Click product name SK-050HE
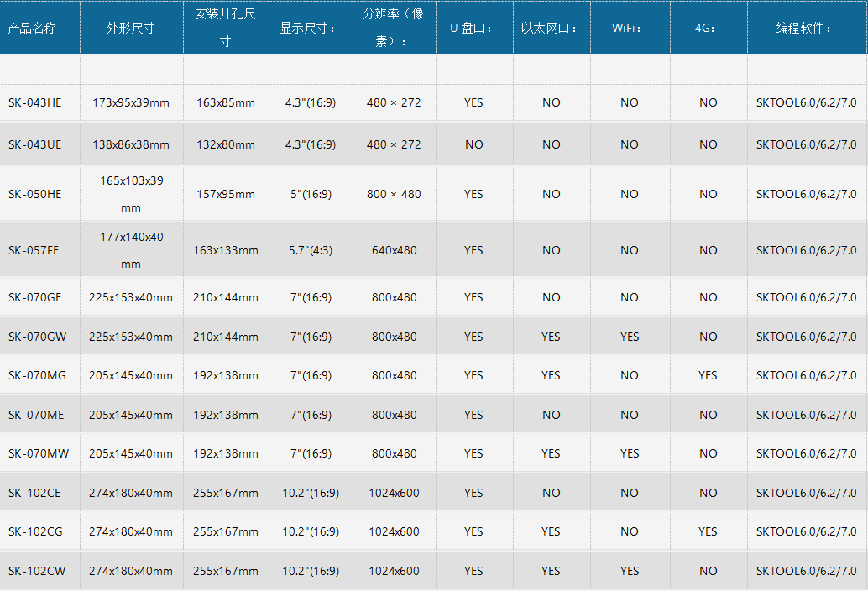This screenshot has width=868, height=591. (35, 194)
